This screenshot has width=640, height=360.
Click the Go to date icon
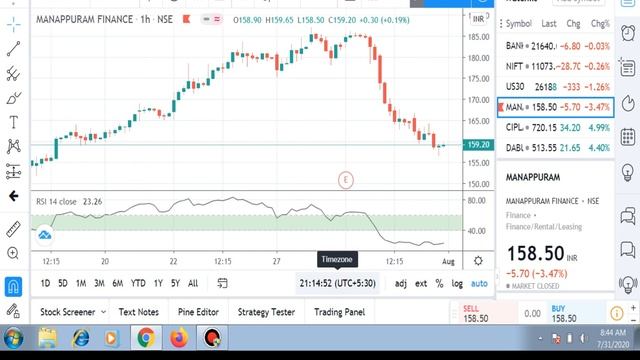(x=222, y=283)
